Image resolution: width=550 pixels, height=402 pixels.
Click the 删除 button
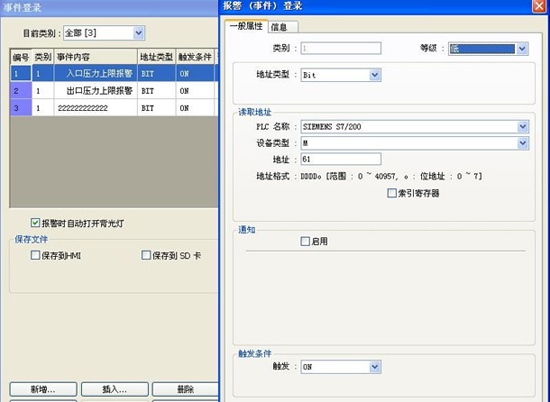(185, 389)
